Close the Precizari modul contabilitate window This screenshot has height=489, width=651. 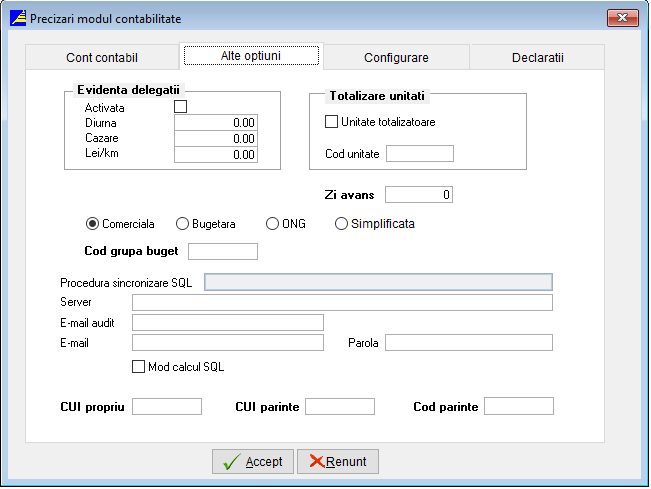(621, 18)
